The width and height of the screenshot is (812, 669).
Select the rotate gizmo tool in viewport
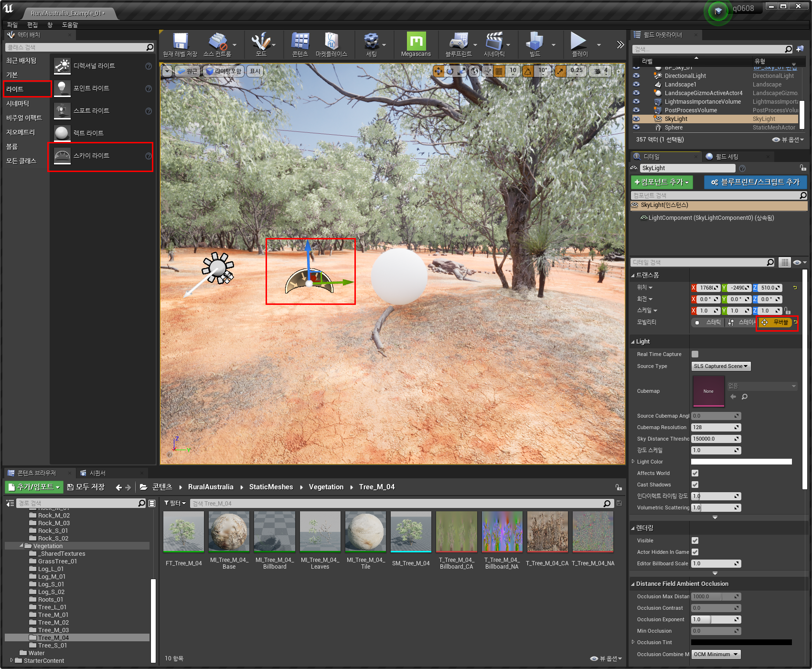(450, 71)
